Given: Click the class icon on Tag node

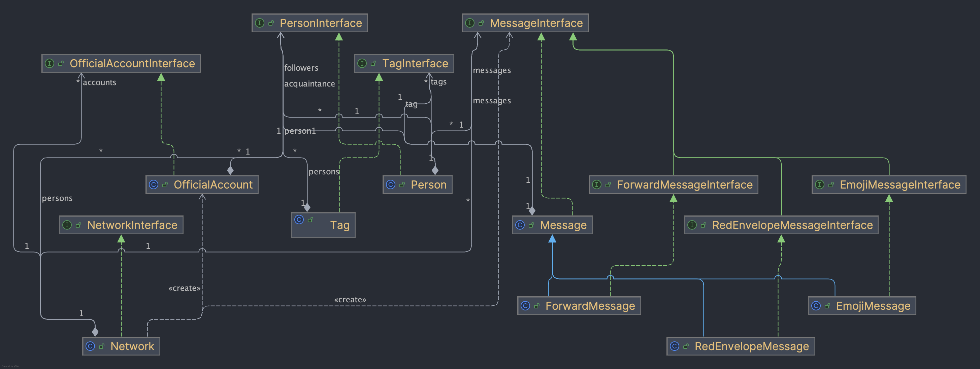Looking at the screenshot, I should click(299, 220).
